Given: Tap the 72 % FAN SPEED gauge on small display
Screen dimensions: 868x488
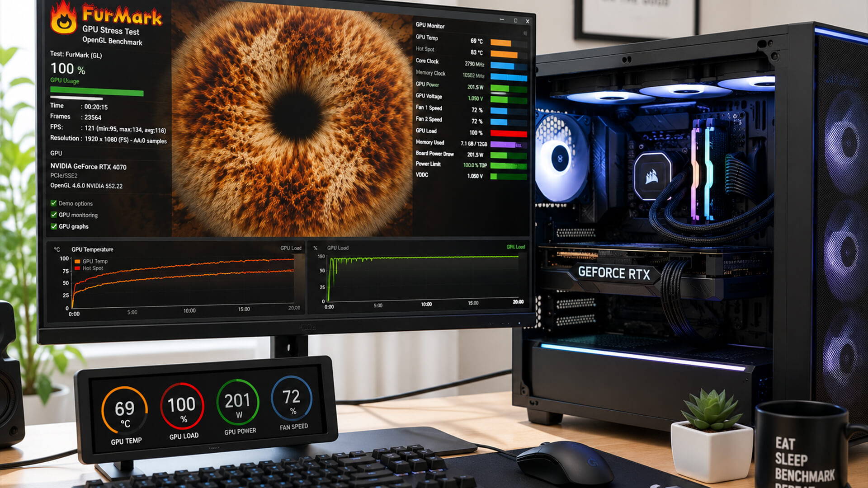Looking at the screenshot, I should (292, 398).
